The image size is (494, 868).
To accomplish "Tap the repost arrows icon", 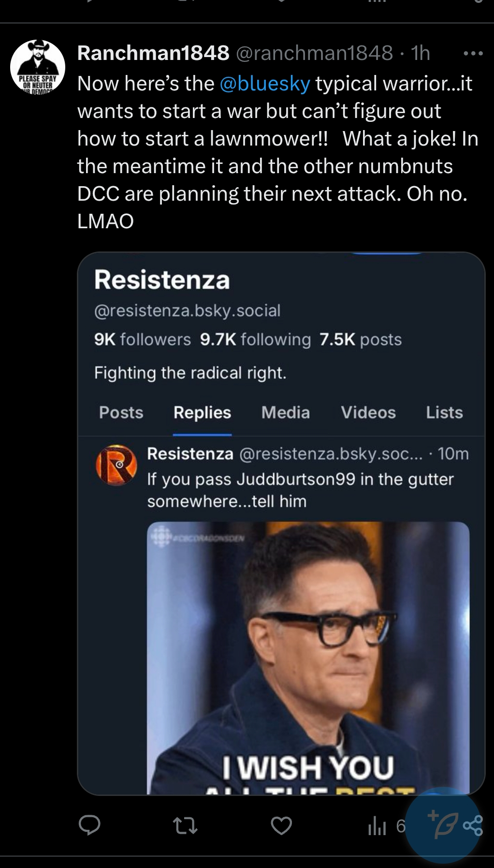I will (x=186, y=825).
